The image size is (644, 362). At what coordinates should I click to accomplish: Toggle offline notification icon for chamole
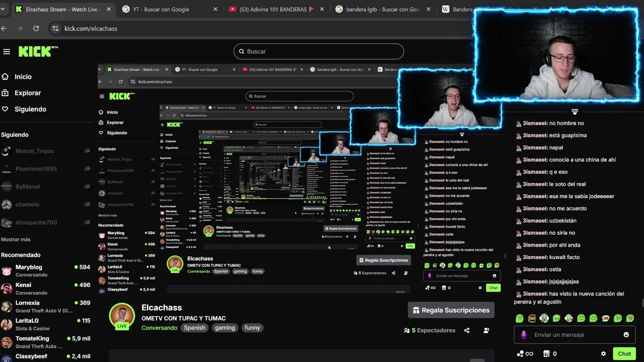pyautogui.click(x=87, y=205)
